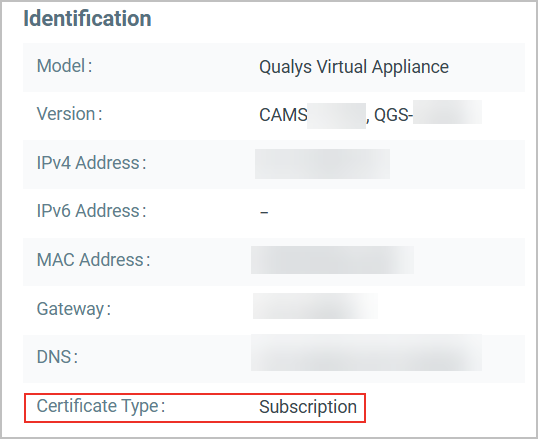538x439 pixels.
Task: Select the DNS label
Action: pos(57,357)
